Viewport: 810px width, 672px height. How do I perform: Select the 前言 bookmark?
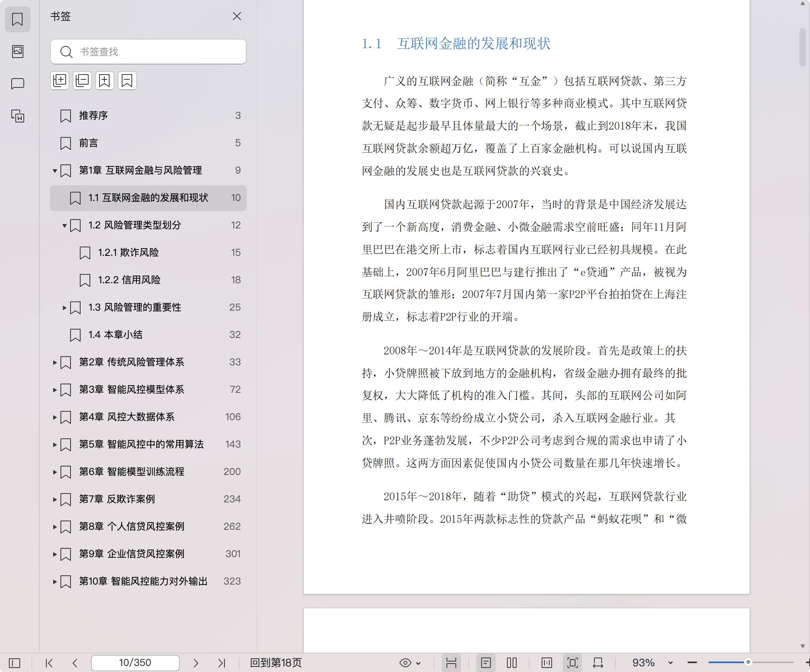pos(148,143)
